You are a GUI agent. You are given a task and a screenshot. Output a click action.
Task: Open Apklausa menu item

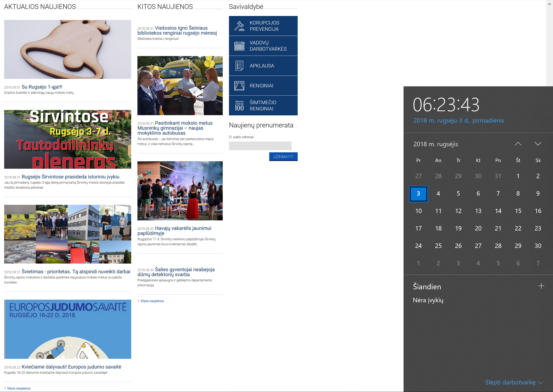(263, 66)
